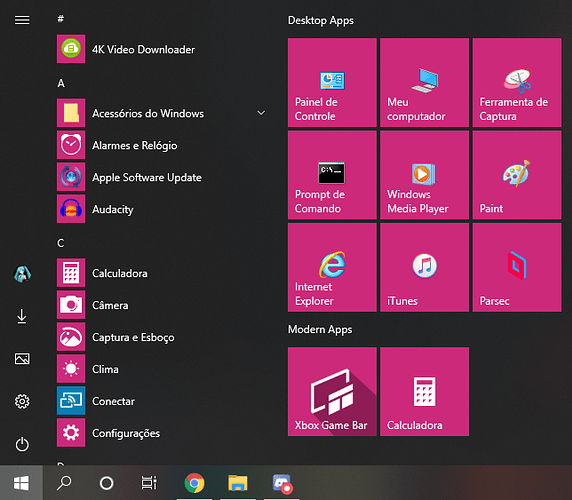Image resolution: width=572 pixels, height=500 pixels.
Task: Click the 'A' letter group header
Action: (x=61, y=83)
